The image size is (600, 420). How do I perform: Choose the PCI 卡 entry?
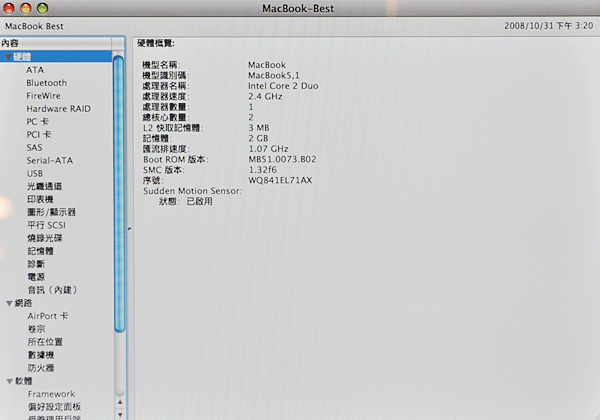[39, 135]
